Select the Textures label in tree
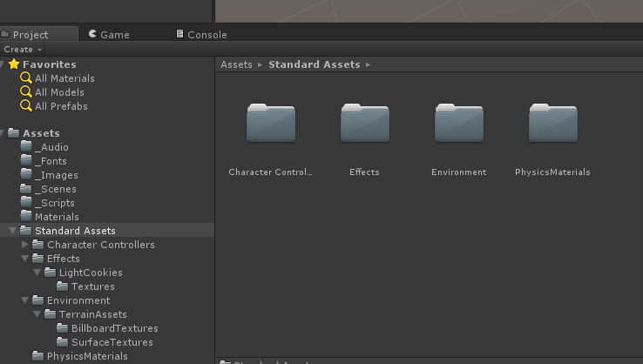 pos(93,286)
